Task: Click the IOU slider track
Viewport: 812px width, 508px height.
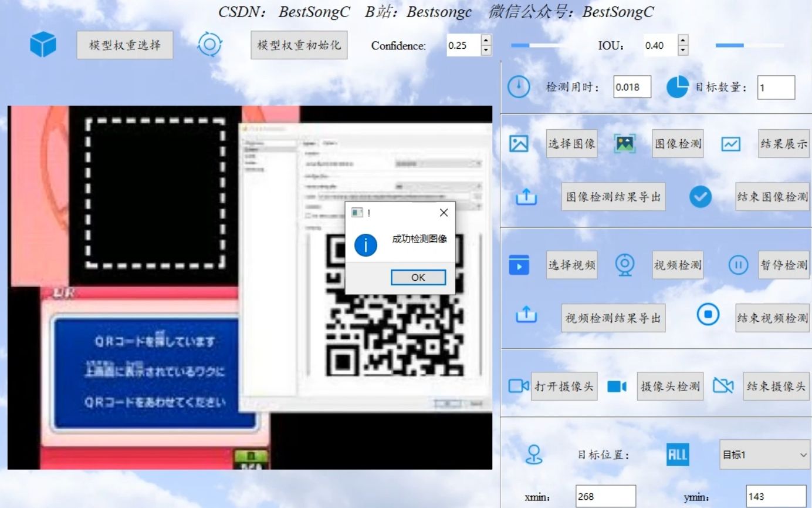Action: coord(750,45)
